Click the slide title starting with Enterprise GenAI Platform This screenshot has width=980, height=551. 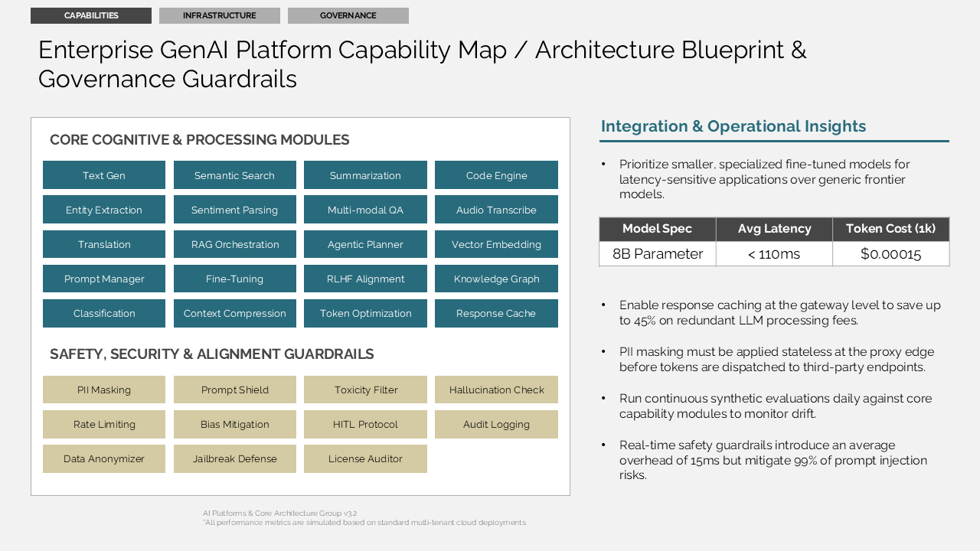point(422,64)
